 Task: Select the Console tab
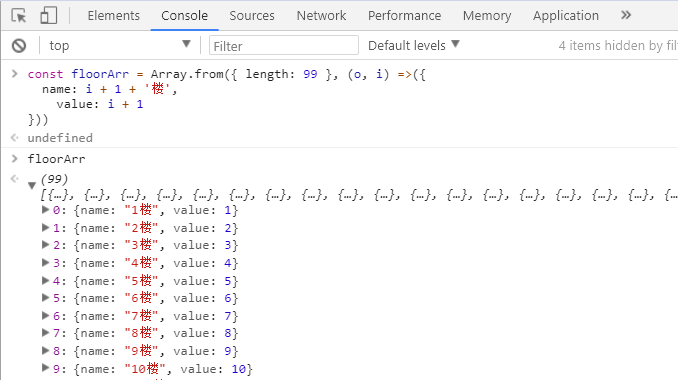click(x=185, y=16)
